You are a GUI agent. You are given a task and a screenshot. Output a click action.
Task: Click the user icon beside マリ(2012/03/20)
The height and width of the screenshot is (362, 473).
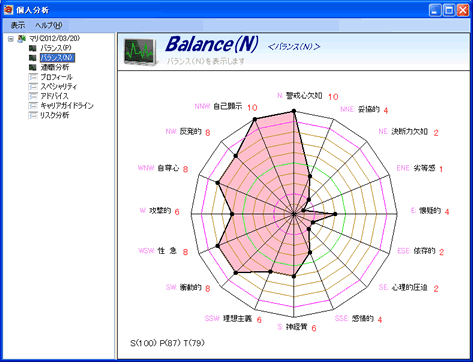click(22, 38)
